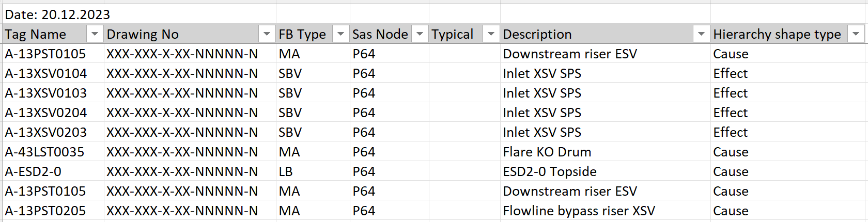The image size is (868, 222).
Task: Select the Hierarchy shape type header cell
Action: pyautogui.click(x=788, y=34)
